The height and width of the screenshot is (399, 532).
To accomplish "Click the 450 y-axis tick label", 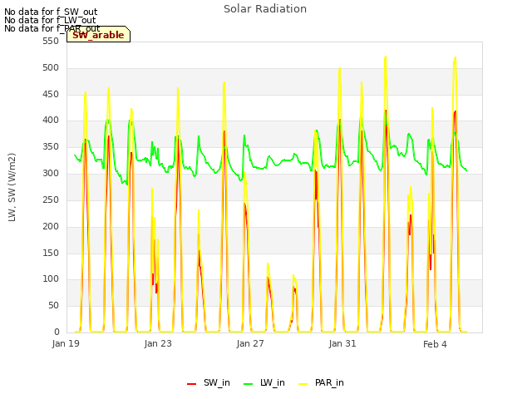I will click(x=51, y=94).
